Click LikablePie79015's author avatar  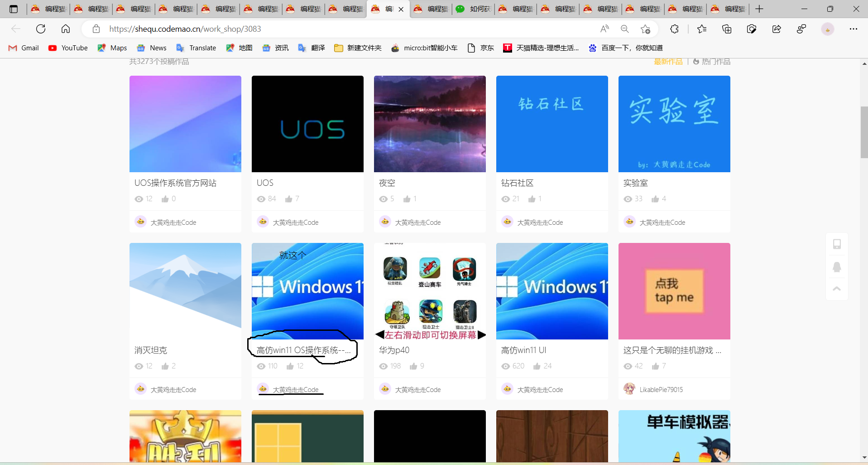pos(629,389)
